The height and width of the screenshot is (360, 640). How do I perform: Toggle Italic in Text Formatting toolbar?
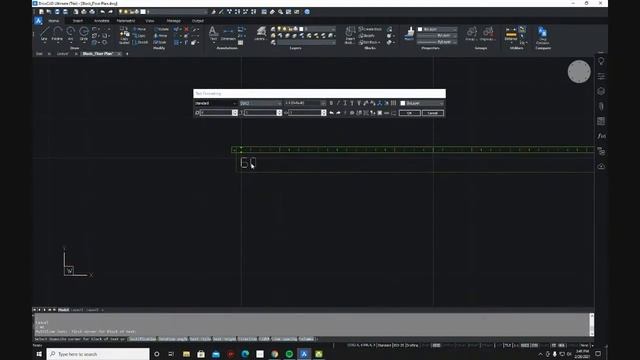[x=338, y=103]
